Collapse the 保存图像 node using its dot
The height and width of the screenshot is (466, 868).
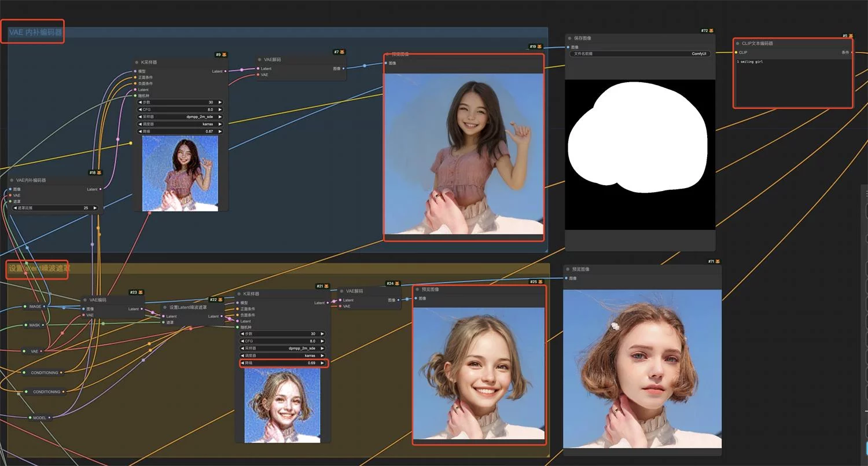click(569, 38)
